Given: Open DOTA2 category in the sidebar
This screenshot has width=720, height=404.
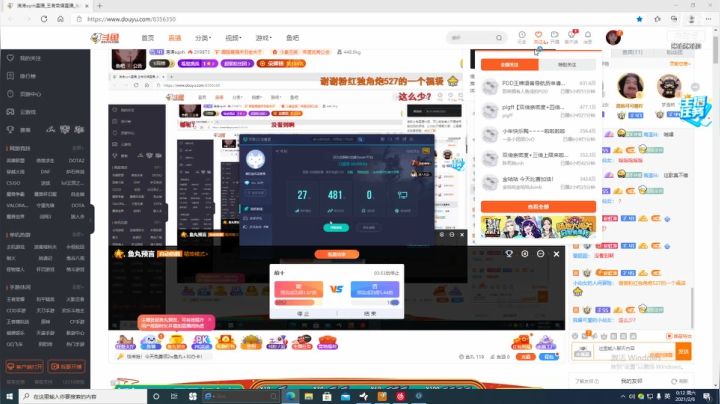Looking at the screenshot, I should click(x=76, y=160).
